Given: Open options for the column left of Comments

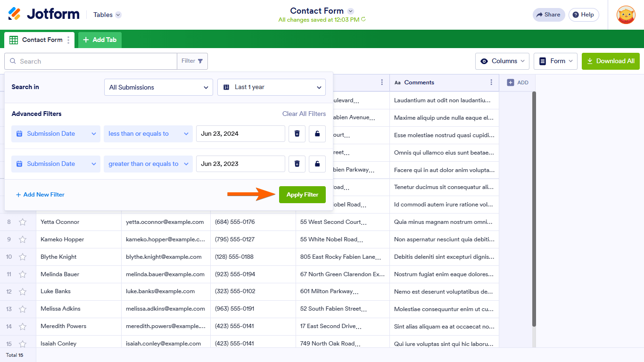Looking at the screenshot, I should coord(382,82).
